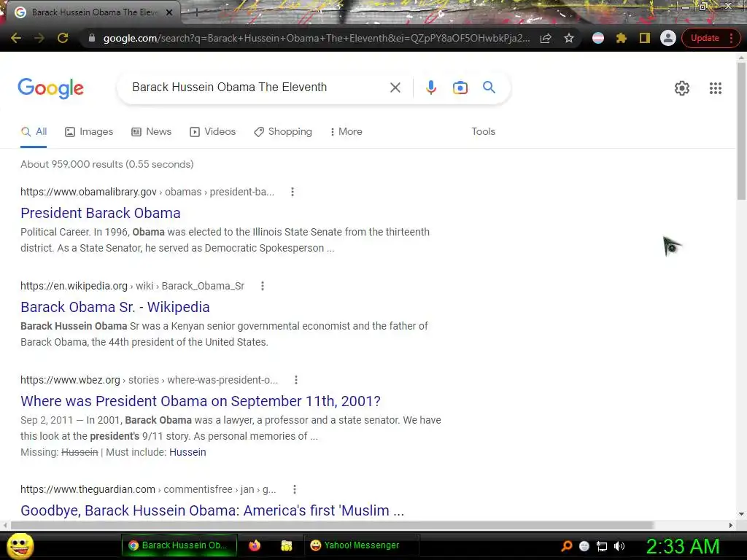The image size is (747, 560).
Task: Go to Google home via the logo
Action: [x=50, y=88]
